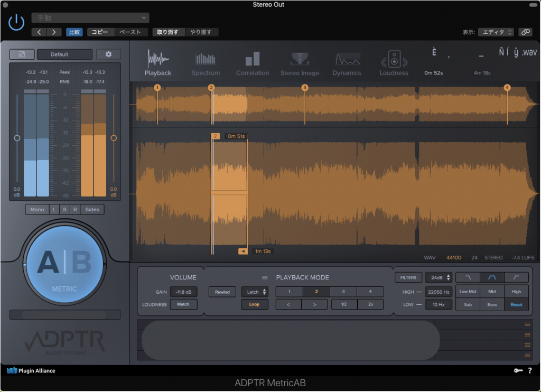Select the Mid filter preset
Screen dimensions: 541x392
click(x=492, y=292)
